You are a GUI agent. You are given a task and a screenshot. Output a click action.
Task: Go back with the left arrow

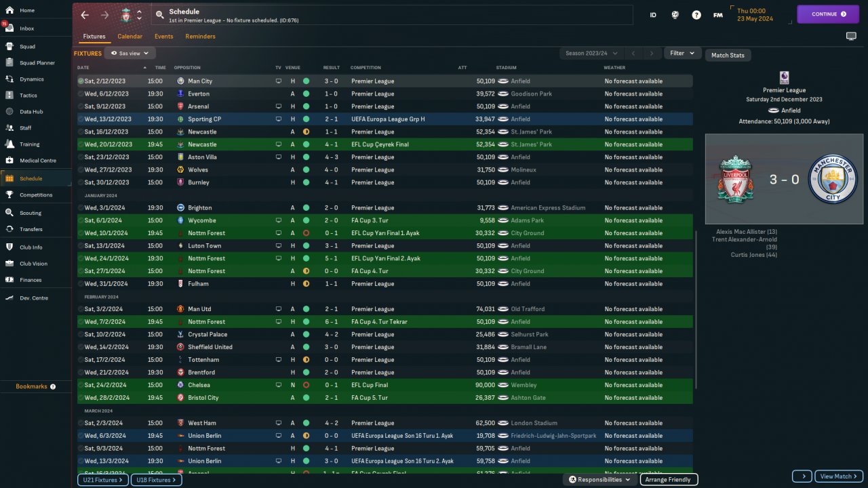(85, 15)
